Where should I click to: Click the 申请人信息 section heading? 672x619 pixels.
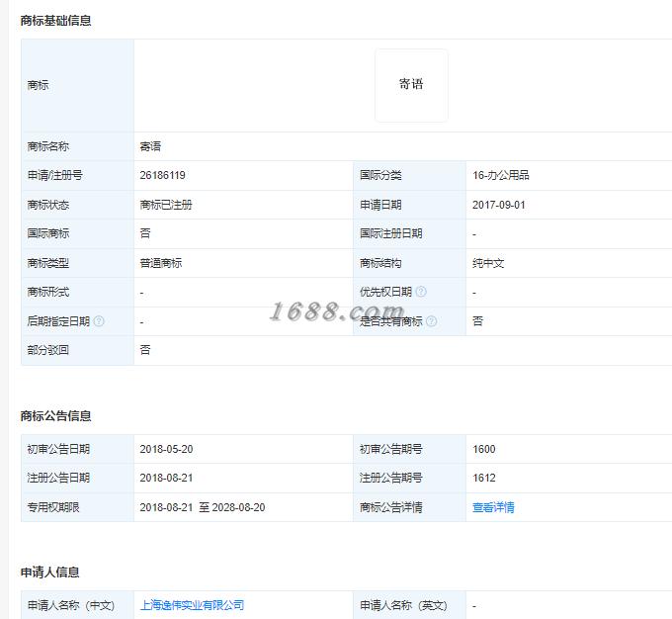pyautogui.click(x=49, y=573)
